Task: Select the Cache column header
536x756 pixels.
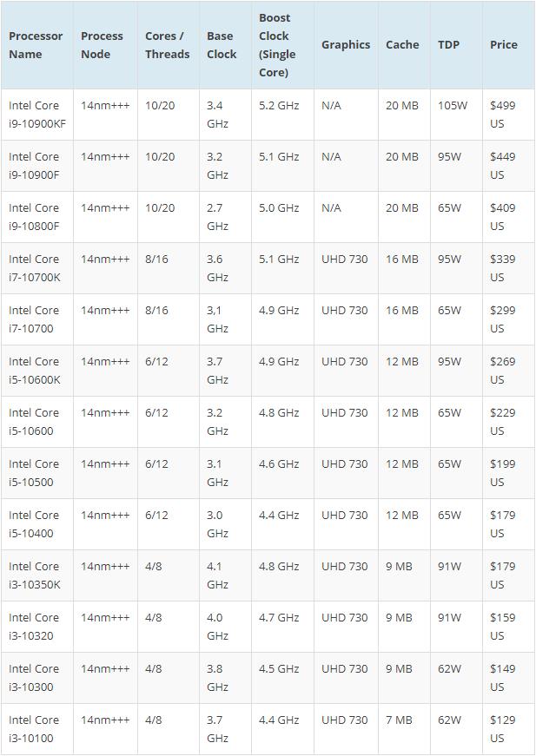Action: click(x=402, y=45)
